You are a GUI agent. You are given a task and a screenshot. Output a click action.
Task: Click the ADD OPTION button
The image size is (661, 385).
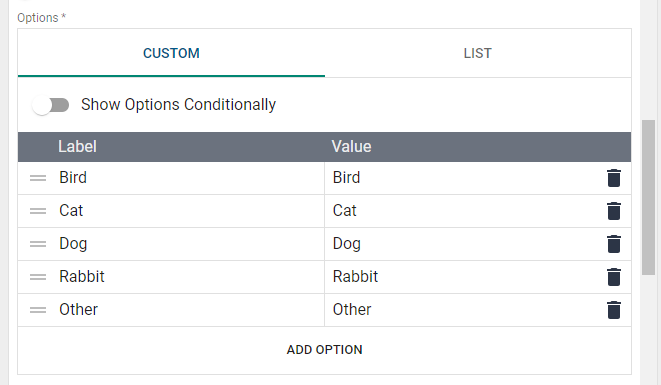click(325, 350)
